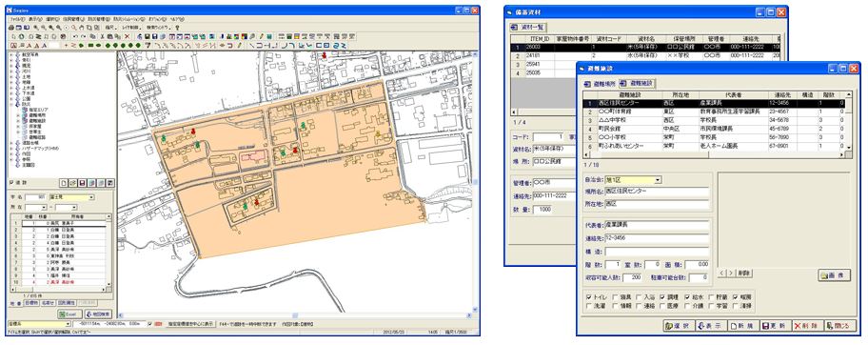
Task: Select the green ellipse drawing tool
Action: tap(99, 46)
